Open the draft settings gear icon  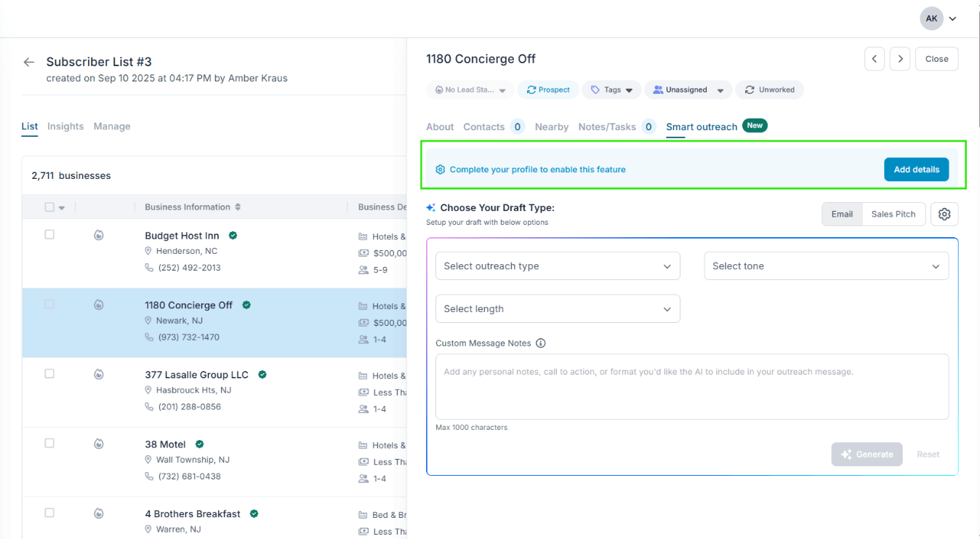[x=944, y=214]
